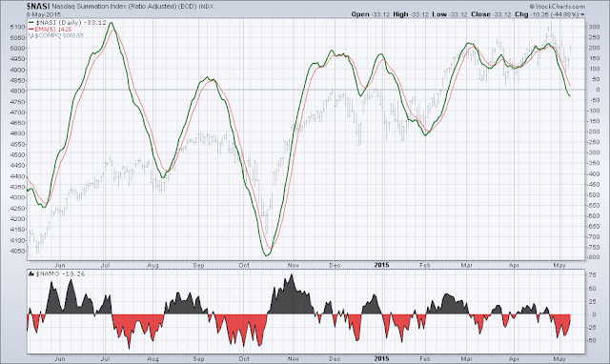Image resolution: width=610 pixels, height=364 pixels.
Task: Click the May label under the $NAMO panel
Action: (x=559, y=358)
